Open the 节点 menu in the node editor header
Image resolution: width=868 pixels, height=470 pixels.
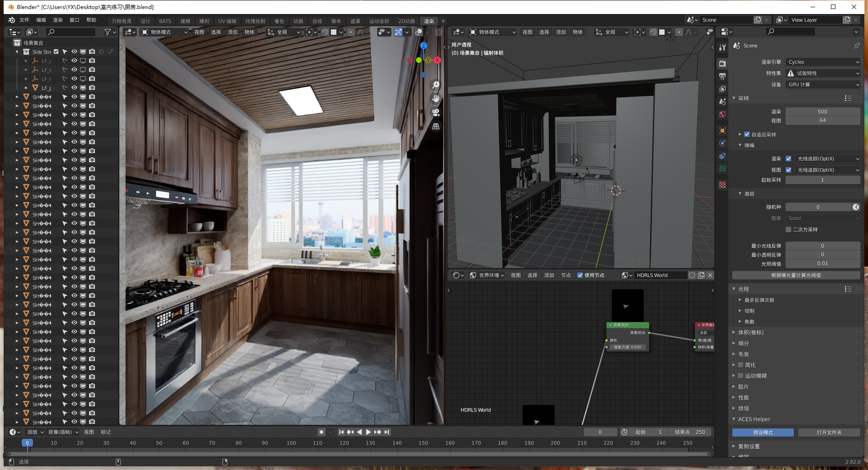click(x=566, y=275)
